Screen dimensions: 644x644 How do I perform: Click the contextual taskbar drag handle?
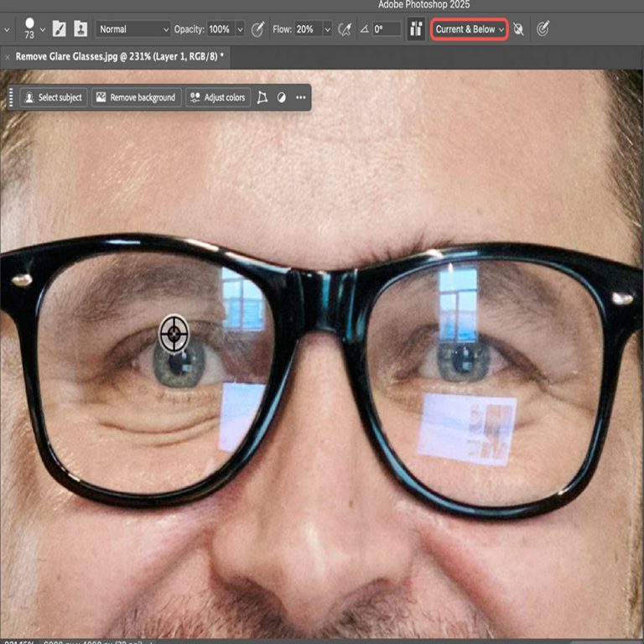point(11,97)
